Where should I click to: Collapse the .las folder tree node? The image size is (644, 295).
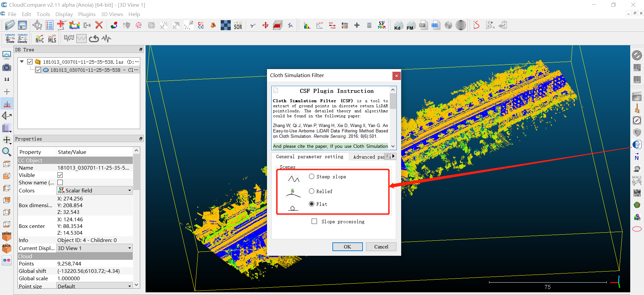point(22,62)
